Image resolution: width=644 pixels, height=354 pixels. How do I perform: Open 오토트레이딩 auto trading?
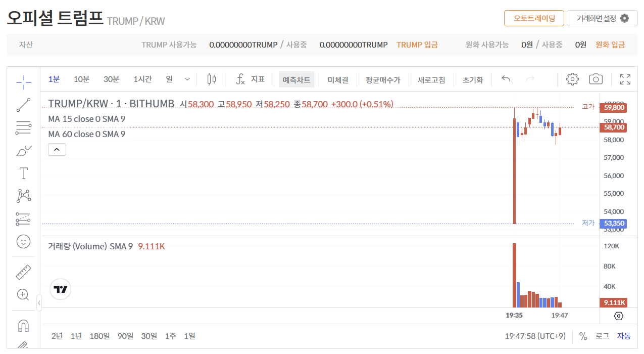point(534,18)
